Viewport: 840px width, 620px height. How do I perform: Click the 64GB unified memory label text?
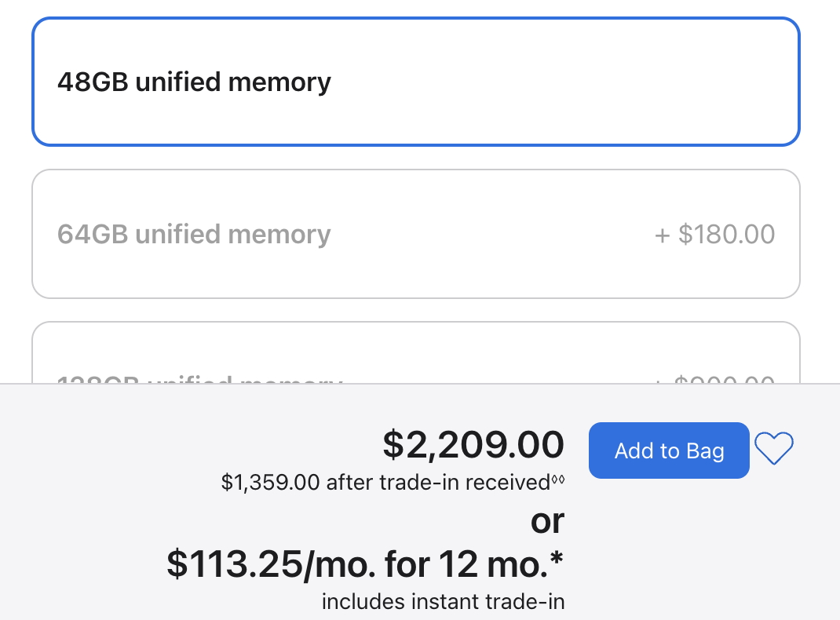[194, 234]
